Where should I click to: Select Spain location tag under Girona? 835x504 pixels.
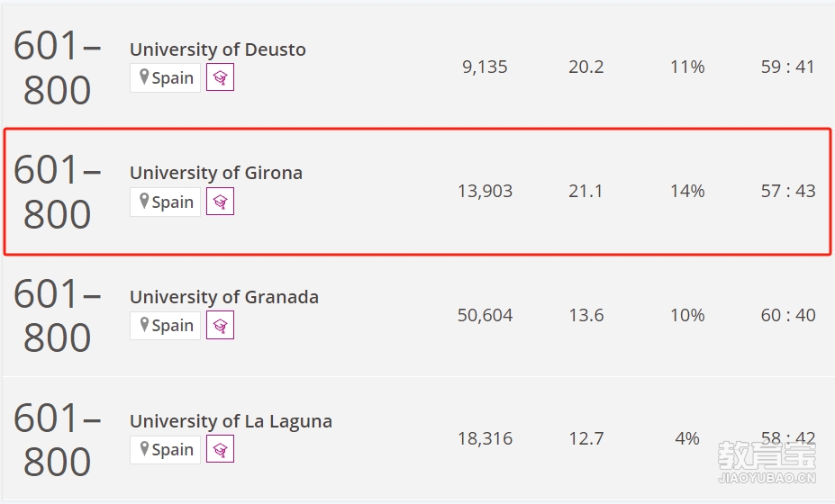tap(165, 202)
